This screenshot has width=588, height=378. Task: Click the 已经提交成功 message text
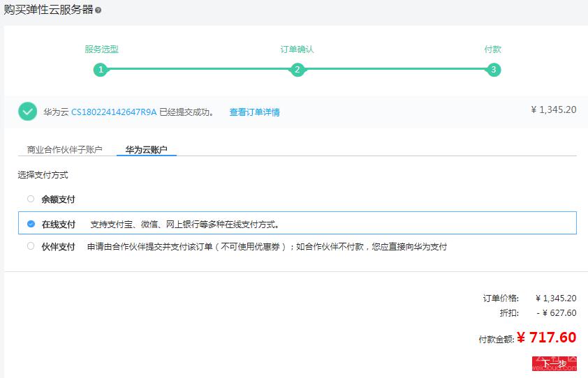[x=186, y=112]
